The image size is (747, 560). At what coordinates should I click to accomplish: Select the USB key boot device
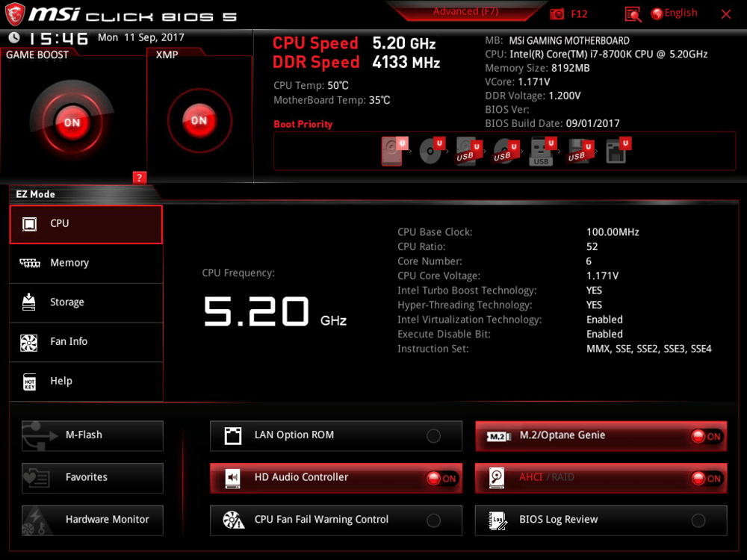pyautogui.click(x=542, y=152)
